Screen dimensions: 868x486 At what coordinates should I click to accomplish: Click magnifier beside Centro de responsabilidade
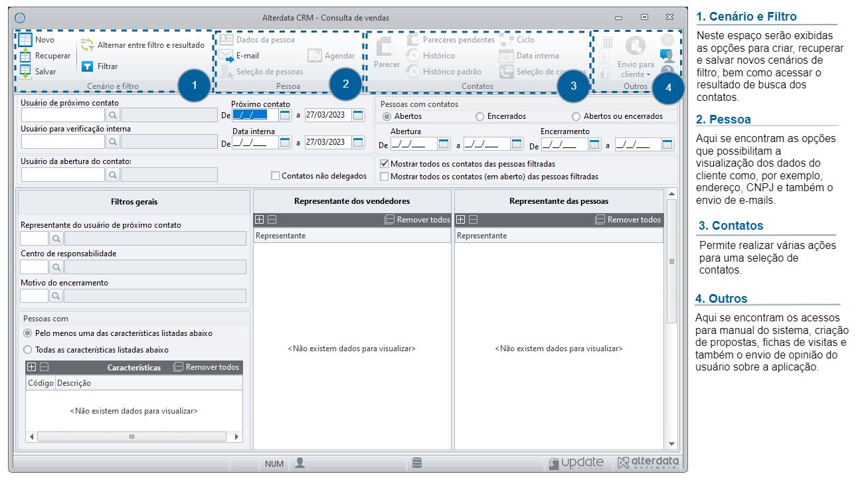point(56,267)
